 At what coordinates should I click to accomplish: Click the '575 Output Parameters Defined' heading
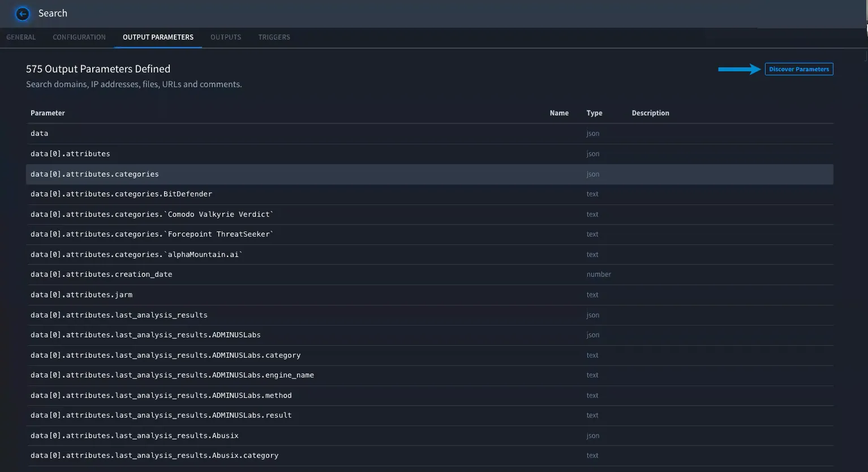(98, 69)
